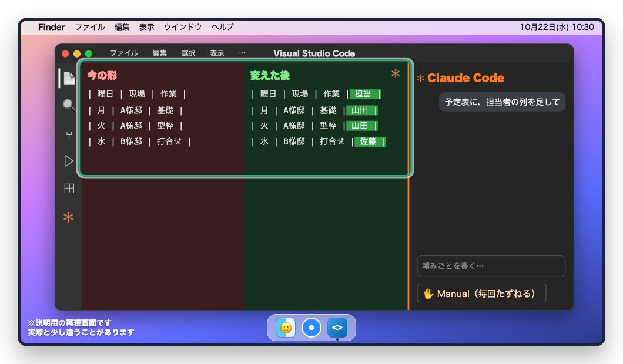The image size is (623, 364).
Task: Click 型枠 in the 今の形 pane
Action: [x=165, y=126]
